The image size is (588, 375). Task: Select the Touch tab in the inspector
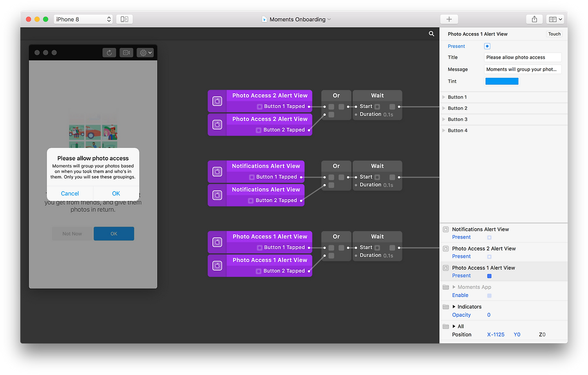[554, 34]
